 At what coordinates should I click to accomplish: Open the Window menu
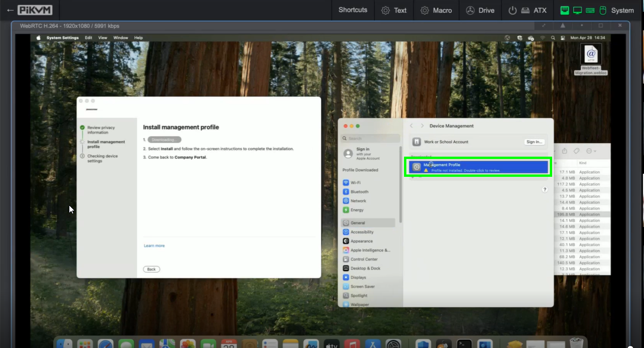[120, 38]
